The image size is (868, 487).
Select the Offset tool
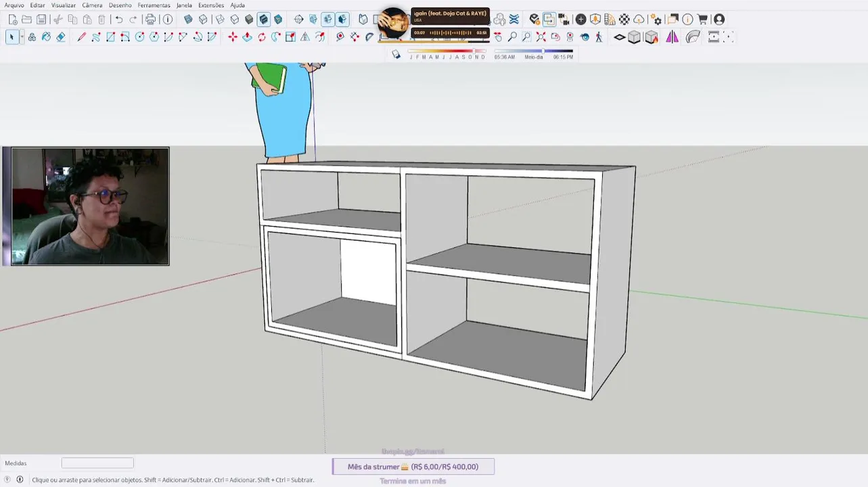(319, 37)
